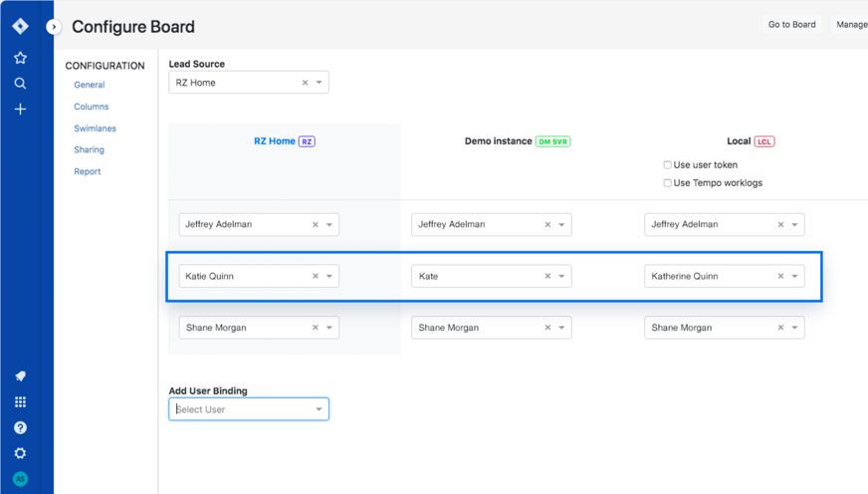Screen dimensions: 868x494
Task: Open search from the sidebar magnifier icon
Action: pos(20,84)
